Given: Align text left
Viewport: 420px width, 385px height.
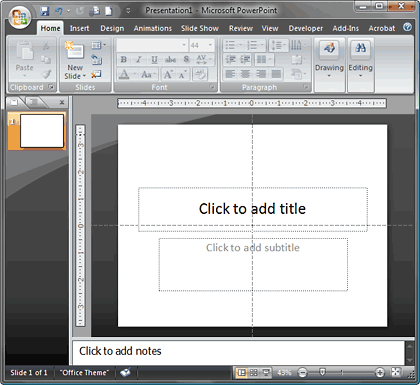Looking at the screenshot, I should [x=230, y=74].
